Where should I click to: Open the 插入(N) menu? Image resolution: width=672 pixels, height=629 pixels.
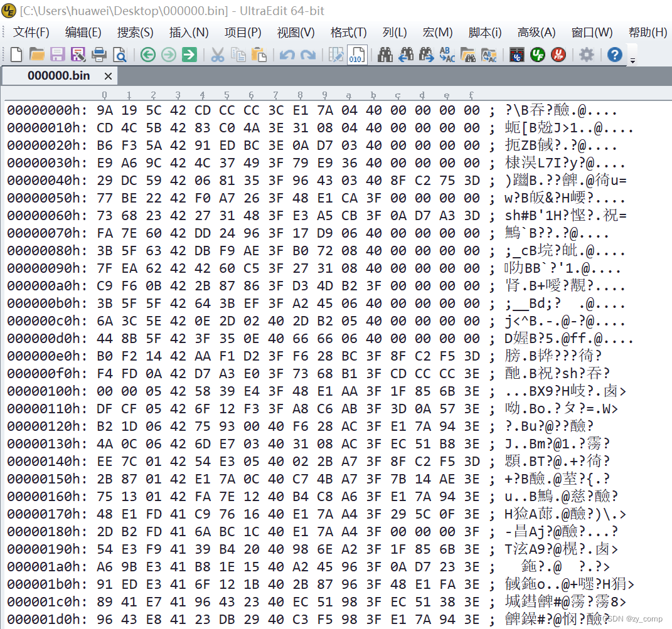click(189, 32)
